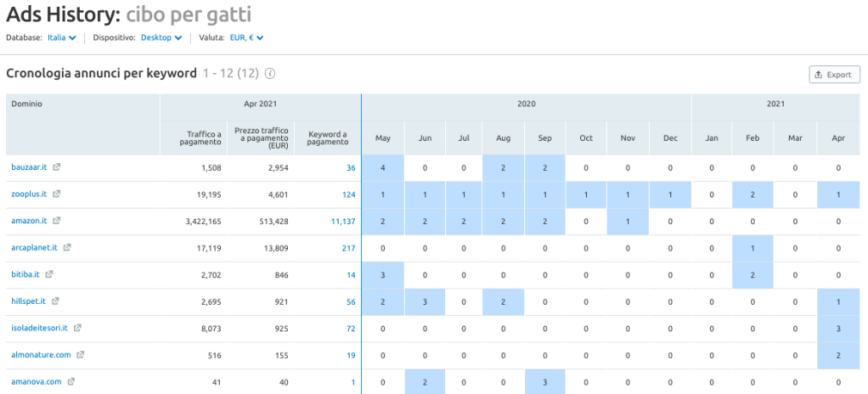This screenshot has width=868, height=394.
Task: Open external link icon next to isoladeitesori.it
Action: coord(77,328)
